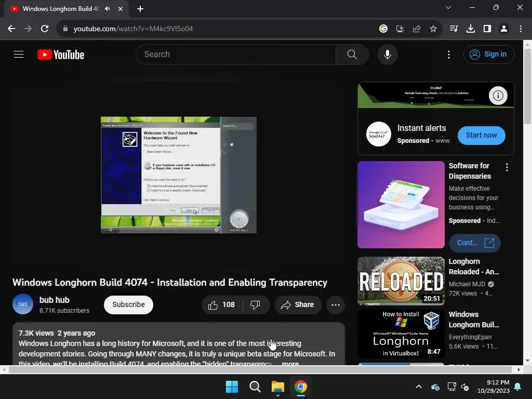Open more actions ellipsis under video
The height and width of the screenshot is (399, 532).
336,304
